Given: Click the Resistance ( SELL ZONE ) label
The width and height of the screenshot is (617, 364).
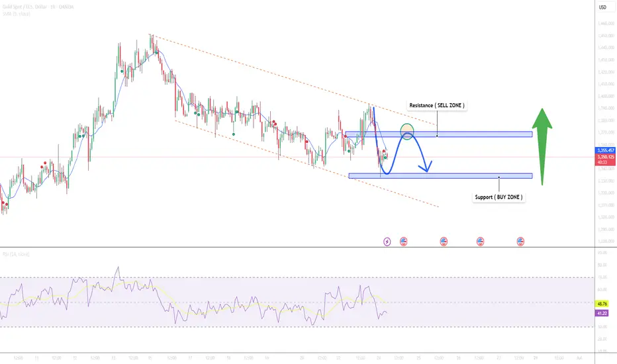Looking at the screenshot, I should [x=437, y=105].
